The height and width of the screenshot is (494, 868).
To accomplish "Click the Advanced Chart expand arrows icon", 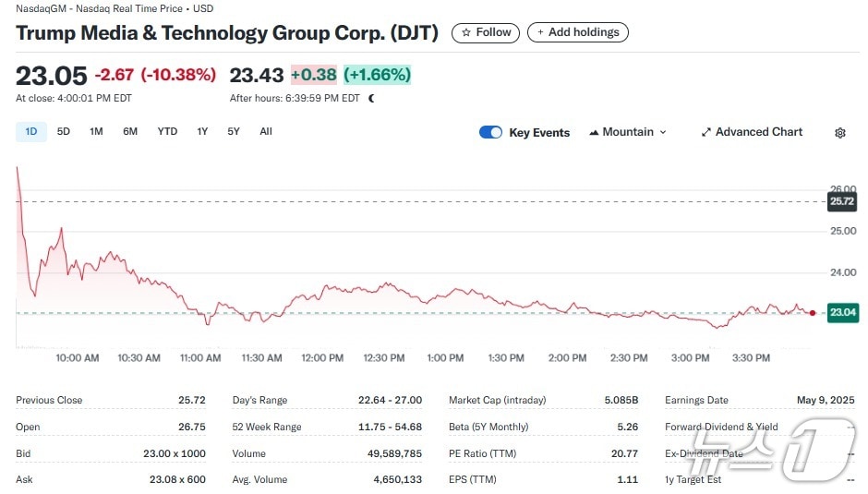I will point(706,132).
